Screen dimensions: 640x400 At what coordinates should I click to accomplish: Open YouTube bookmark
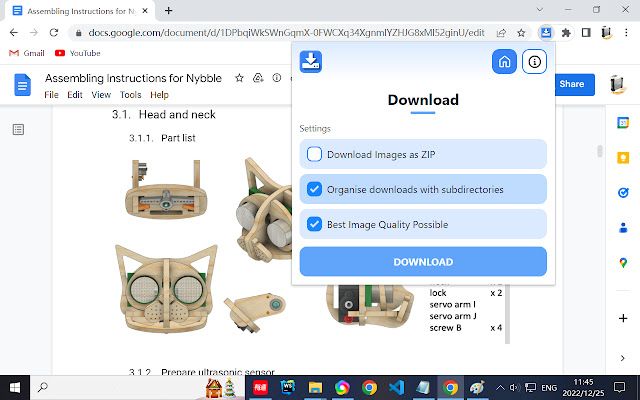tap(78, 53)
